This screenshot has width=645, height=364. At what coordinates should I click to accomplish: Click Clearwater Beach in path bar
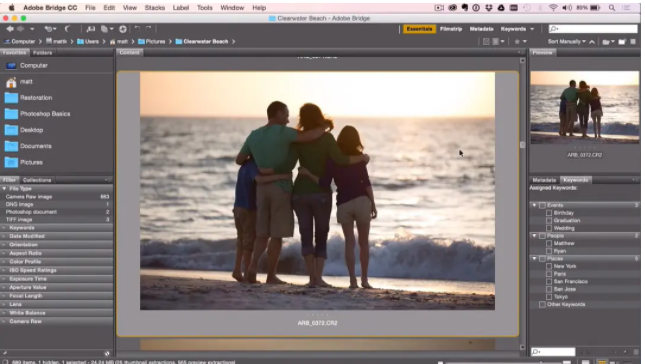click(x=205, y=42)
